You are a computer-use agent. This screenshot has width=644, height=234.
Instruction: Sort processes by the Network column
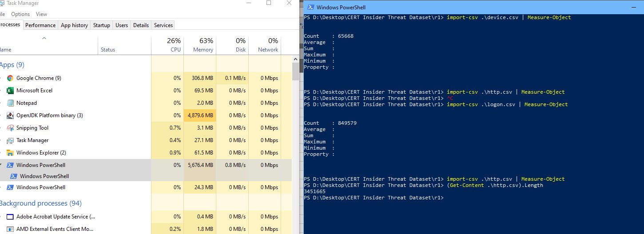tap(265, 45)
